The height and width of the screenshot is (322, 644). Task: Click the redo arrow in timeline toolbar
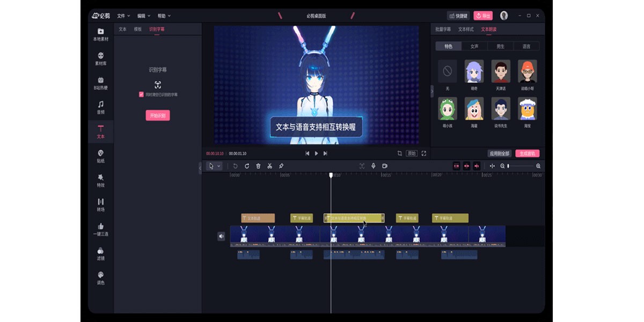click(x=247, y=166)
